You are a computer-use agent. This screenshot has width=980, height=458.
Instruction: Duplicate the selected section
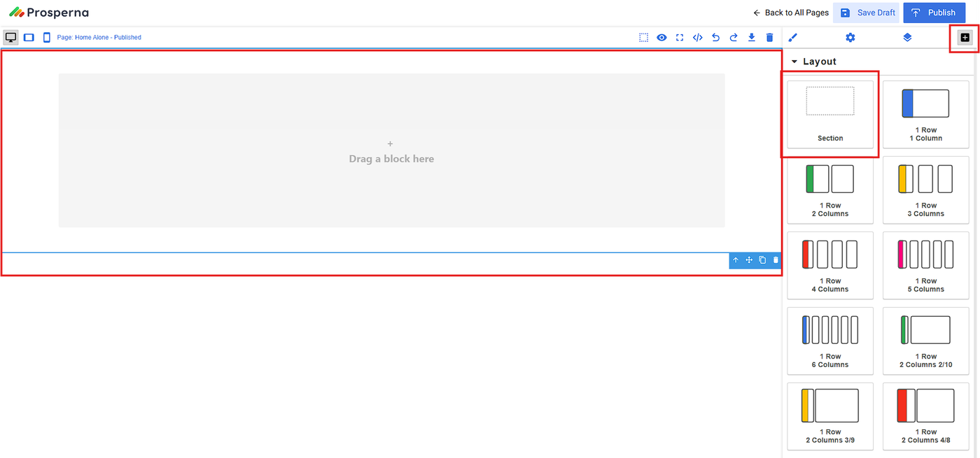(x=762, y=260)
